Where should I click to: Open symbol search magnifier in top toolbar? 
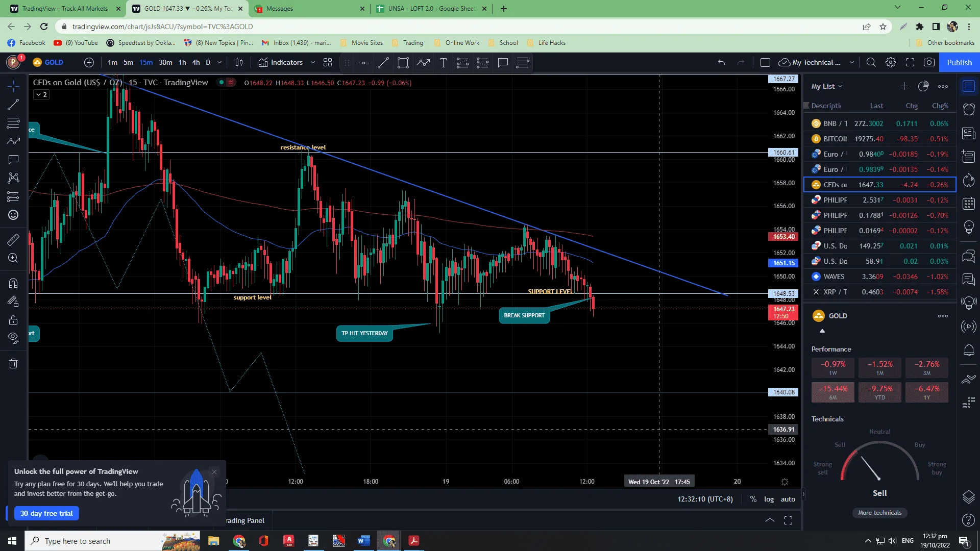click(871, 62)
